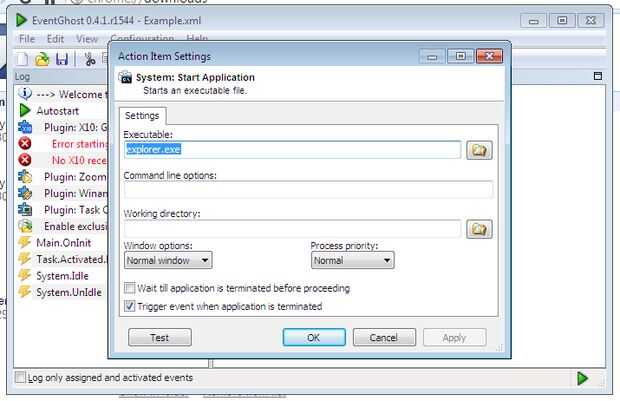Toggle Log only assigned and activated events
This screenshot has width=620, height=401.
coord(20,377)
